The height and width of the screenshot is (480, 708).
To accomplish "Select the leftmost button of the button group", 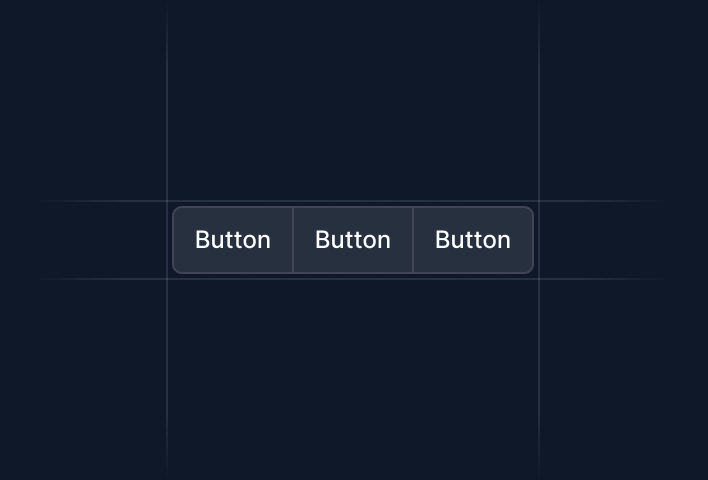I will coord(233,240).
